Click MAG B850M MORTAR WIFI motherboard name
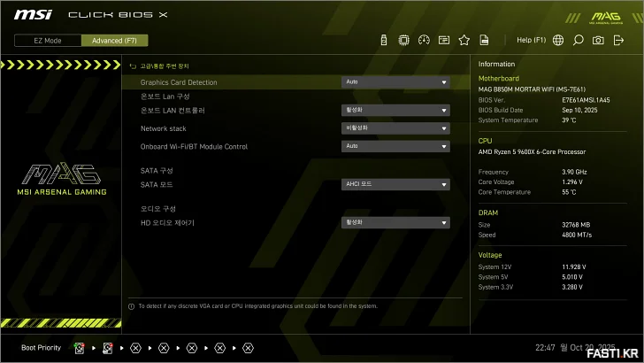 tap(532, 89)
